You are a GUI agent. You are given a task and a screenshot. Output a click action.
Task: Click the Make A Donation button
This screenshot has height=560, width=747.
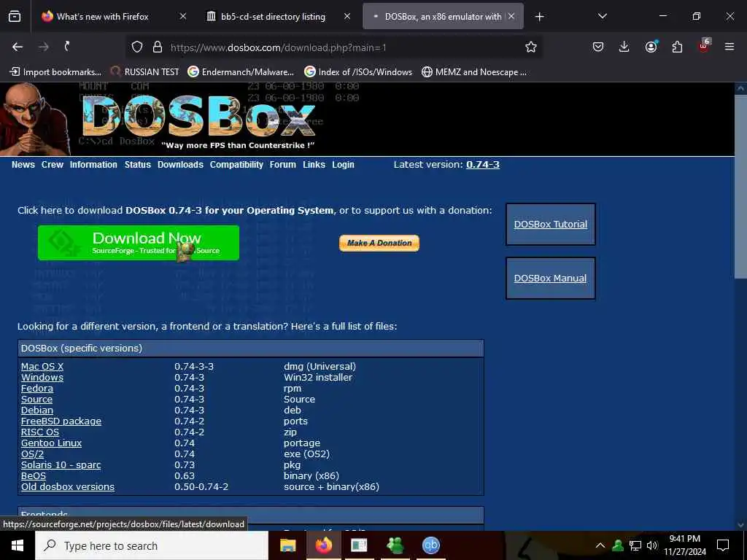coord(379,243)
